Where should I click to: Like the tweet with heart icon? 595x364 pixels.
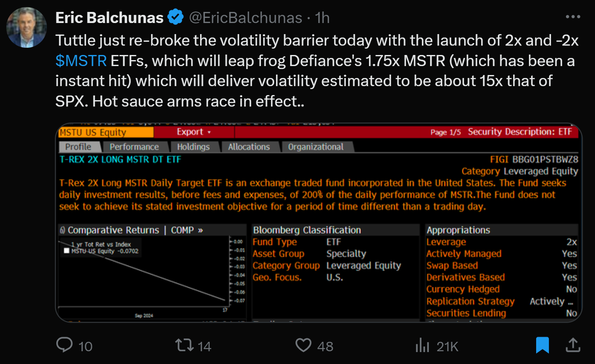click(x=303, y=345)
